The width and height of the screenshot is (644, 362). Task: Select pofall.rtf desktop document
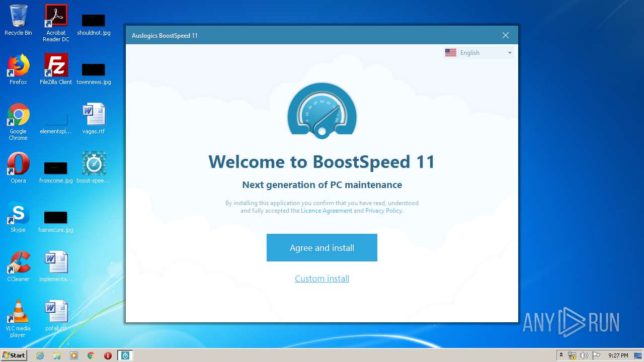tap(56, 316)
